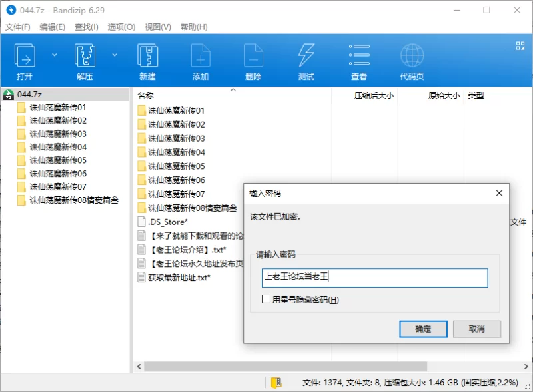Click the horizontal scrollbar right arrow

click(x=526, y=367)
